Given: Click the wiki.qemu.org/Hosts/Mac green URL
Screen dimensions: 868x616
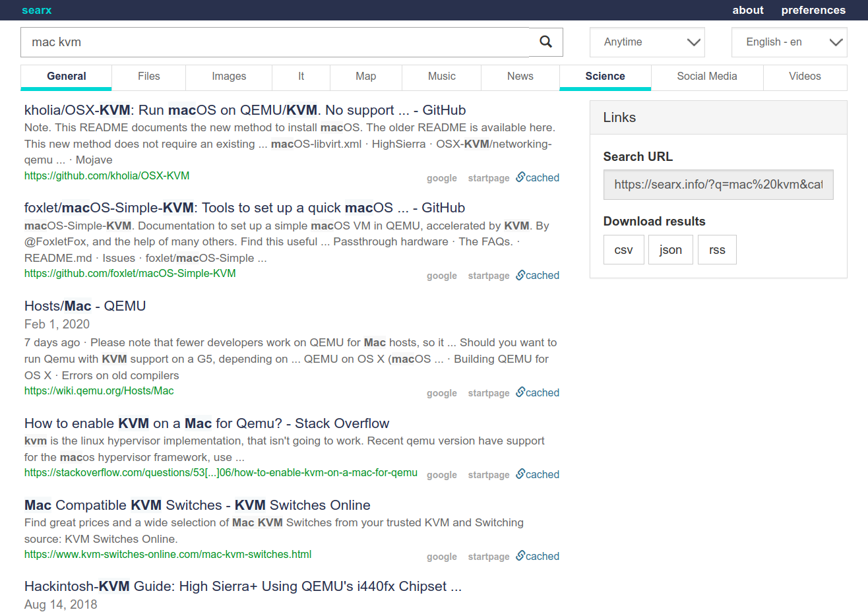Looking at the screenshot, I should coord(99,390).
